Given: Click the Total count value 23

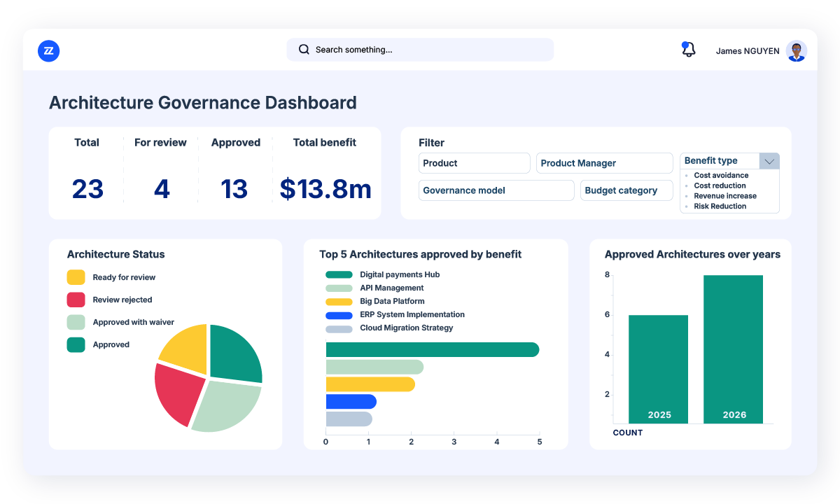Looking at the screenshot, I should (87, 189).
